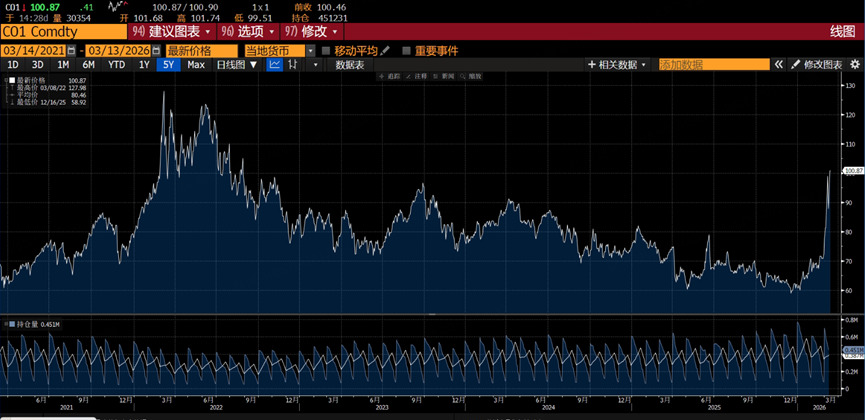The width and height of the screenshot is (865, 420).
Task: Select the 3D time range tab
Action: pyautogui.click(x=38, y=65)
